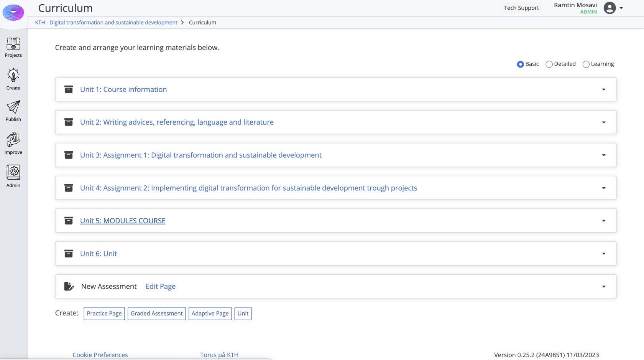Open dropdown for Unit 5 MODULES COURSE

pyautogui.click(x=604, y=221)
